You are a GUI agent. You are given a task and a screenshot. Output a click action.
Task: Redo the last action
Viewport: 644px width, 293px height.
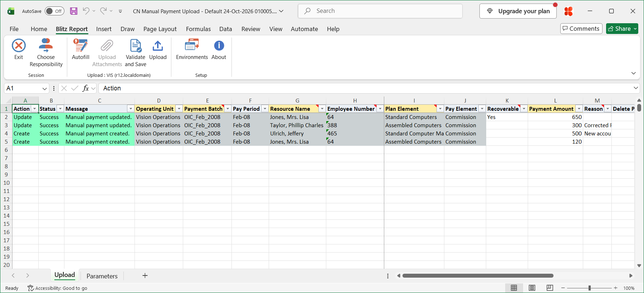tap(103, 11)
